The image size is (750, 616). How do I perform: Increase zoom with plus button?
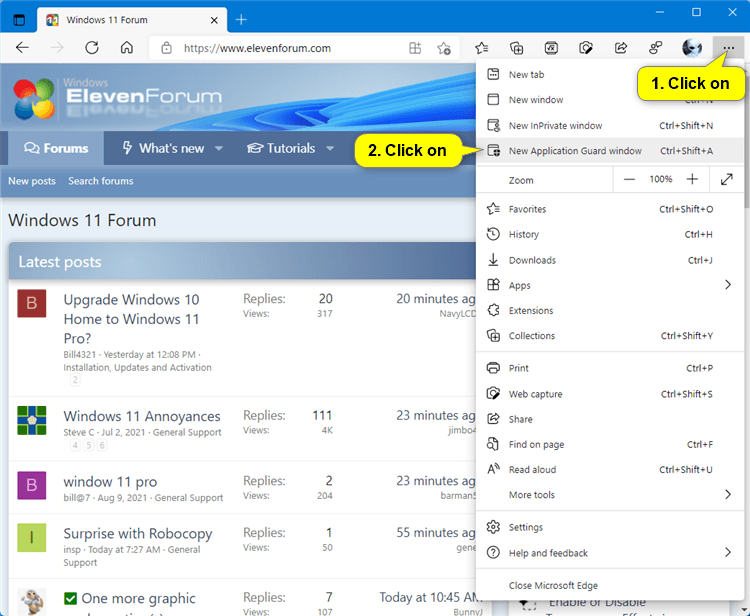692,179
